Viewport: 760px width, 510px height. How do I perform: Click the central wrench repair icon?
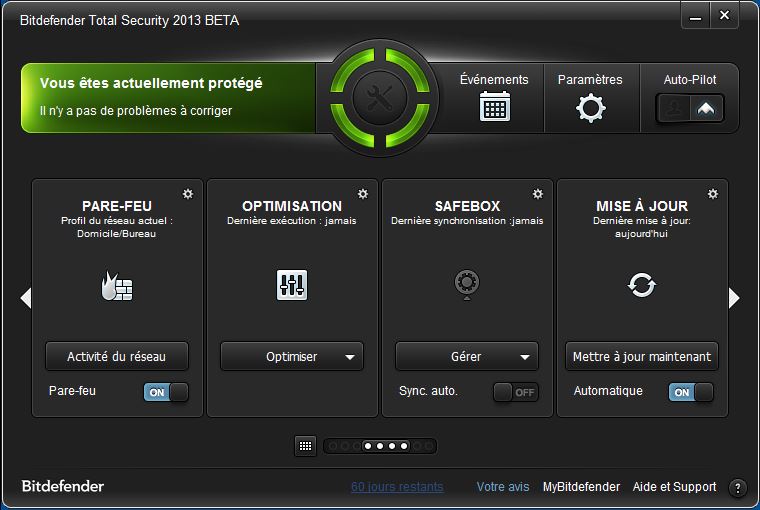click(380, 98)
